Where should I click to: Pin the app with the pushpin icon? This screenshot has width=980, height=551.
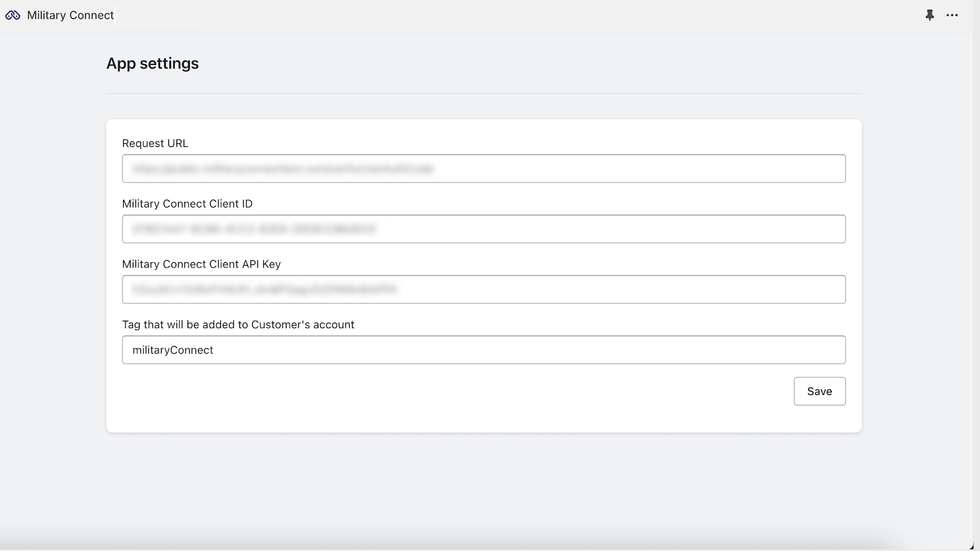(930, 15)
